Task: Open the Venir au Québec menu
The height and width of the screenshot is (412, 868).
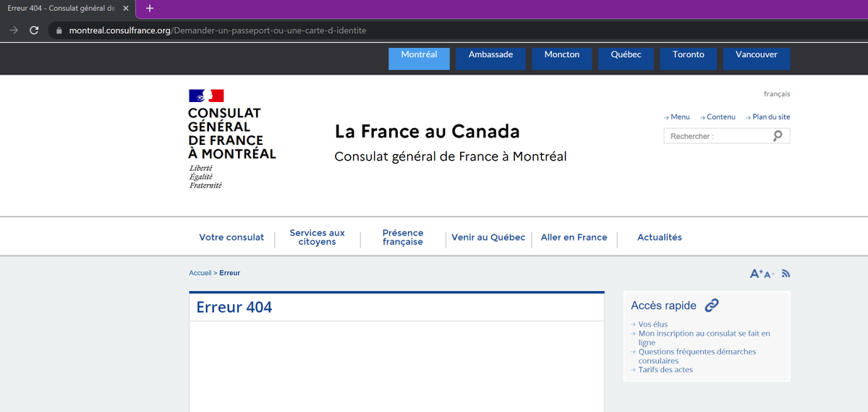Action: (x=488, y=237)
